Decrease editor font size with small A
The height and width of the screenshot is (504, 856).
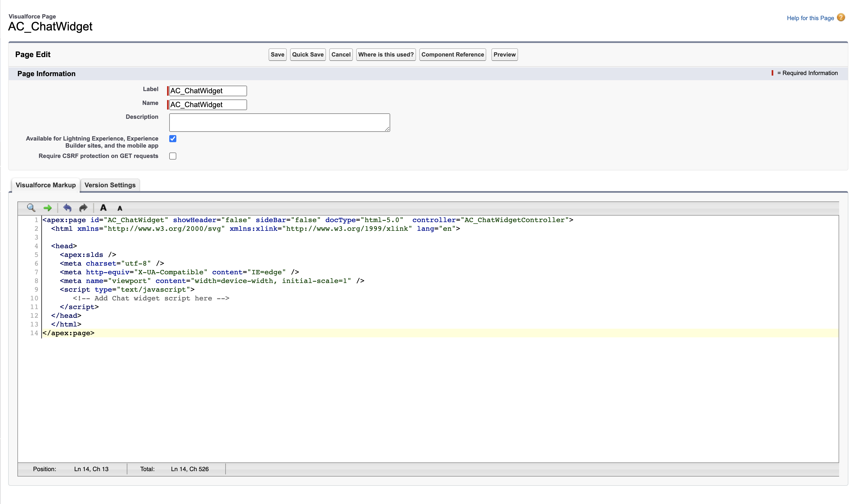click(120, 209)
